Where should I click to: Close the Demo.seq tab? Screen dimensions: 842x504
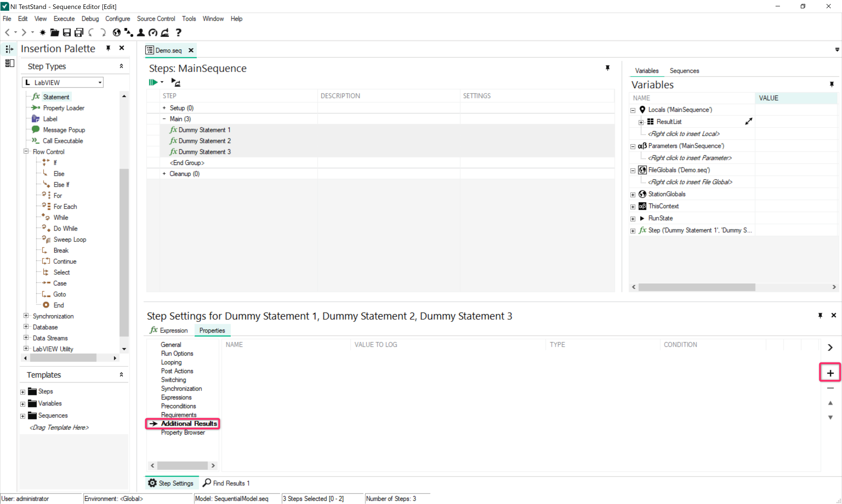(x=191, y=50)
